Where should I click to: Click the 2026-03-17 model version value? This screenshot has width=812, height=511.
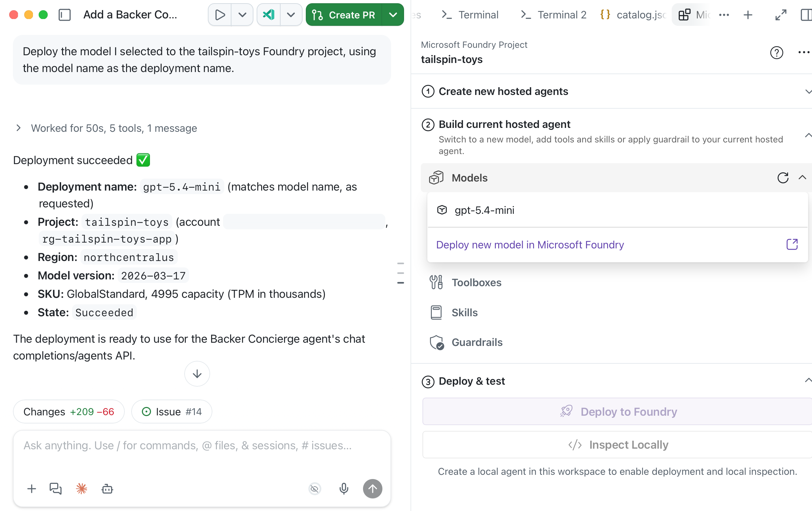coord(154,276)
